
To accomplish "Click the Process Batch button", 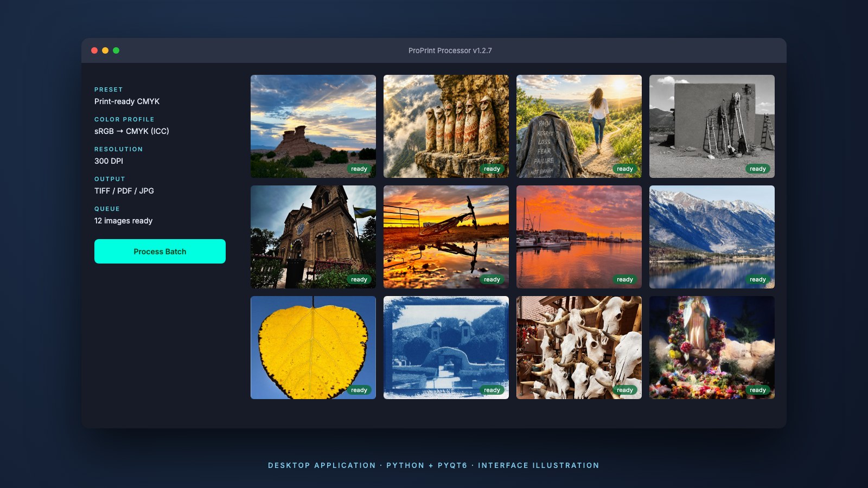I will [160, 251].
